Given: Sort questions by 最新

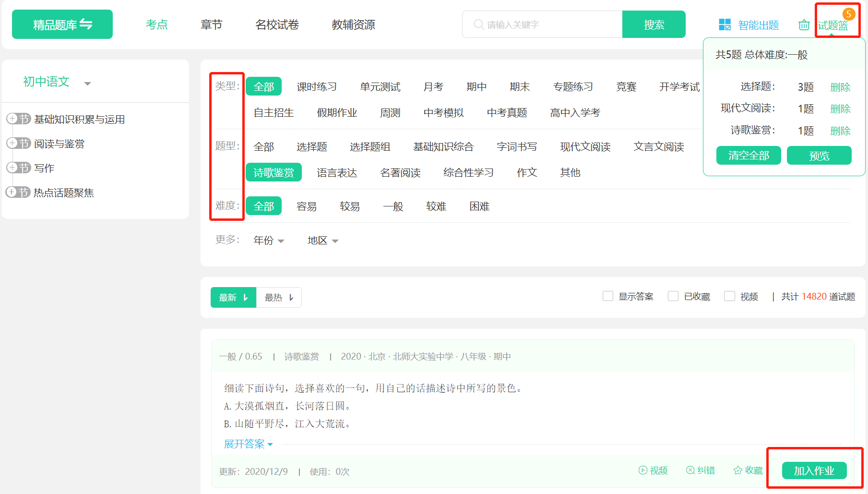Looking at the screenshot, I should [233, 298].
